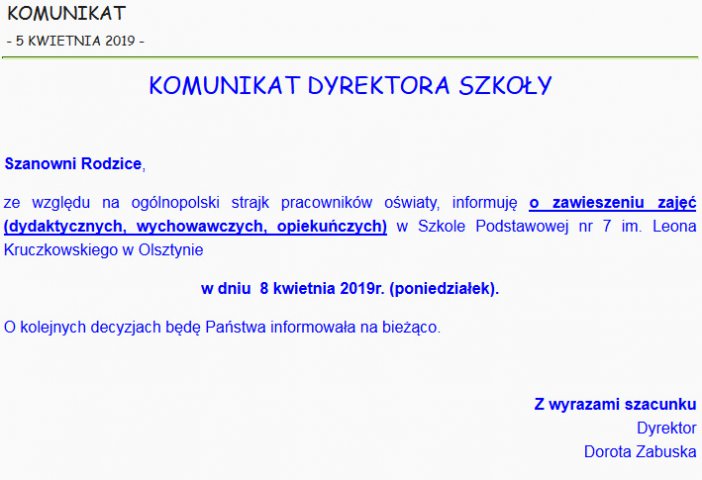Click the 'KOMUNIKAT' page heading
The width and height of the screenshot is (702, 480).
[x=66, y=13]
